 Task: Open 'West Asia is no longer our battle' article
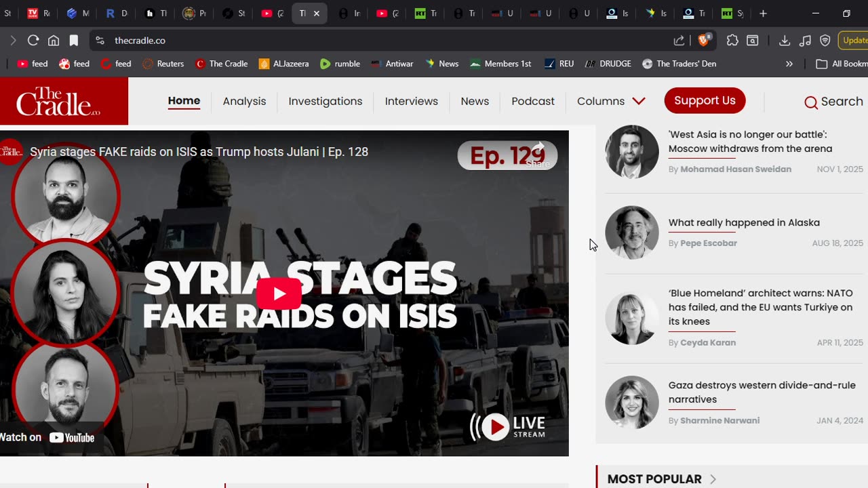pos(750,142)
